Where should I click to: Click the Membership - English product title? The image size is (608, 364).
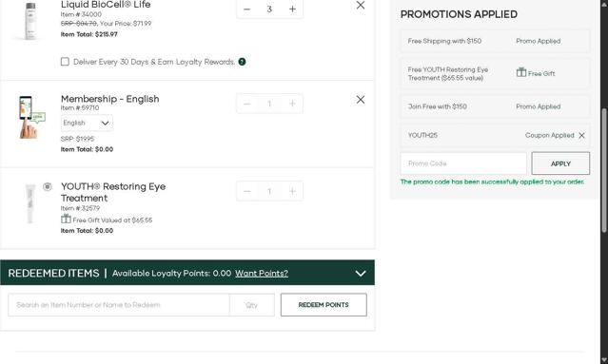click(109, 99)
